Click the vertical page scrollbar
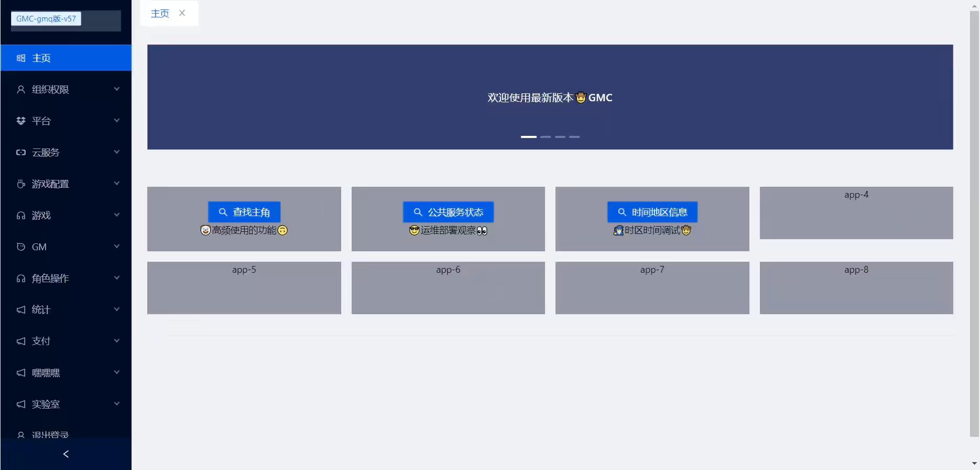Screen dimensions: 980x470 (974, 223)
